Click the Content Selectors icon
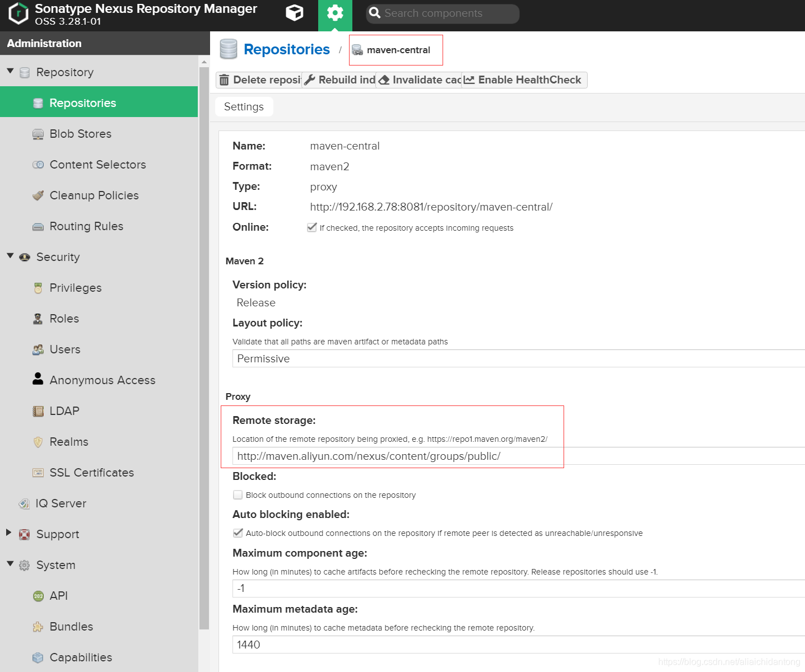 click(x=38, y=165)
